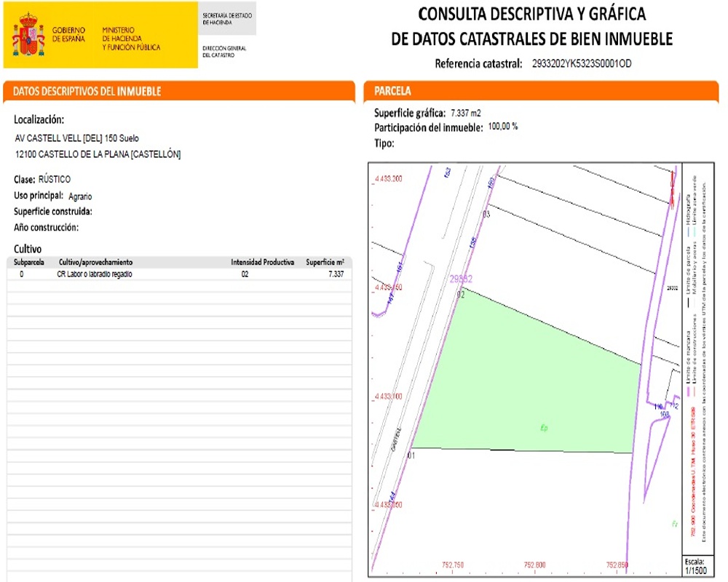
Task: Click the 752.800 coordinate on map axis
Action: (535, 565)
